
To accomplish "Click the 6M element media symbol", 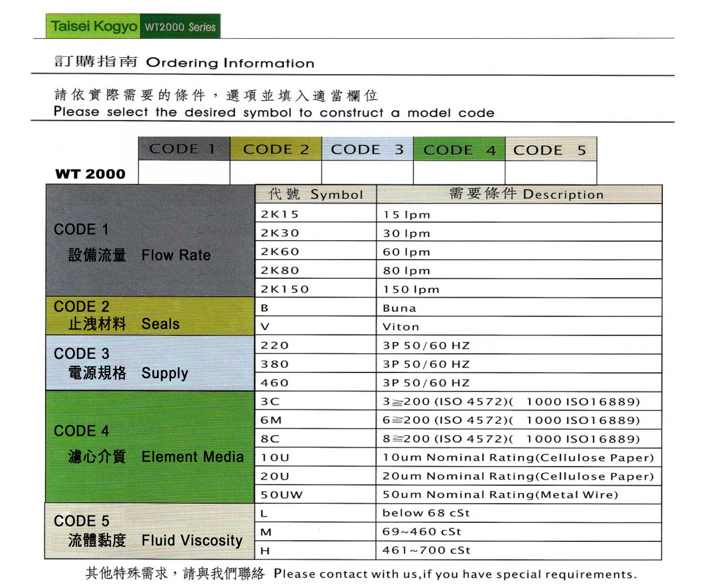I will [271, 420].
